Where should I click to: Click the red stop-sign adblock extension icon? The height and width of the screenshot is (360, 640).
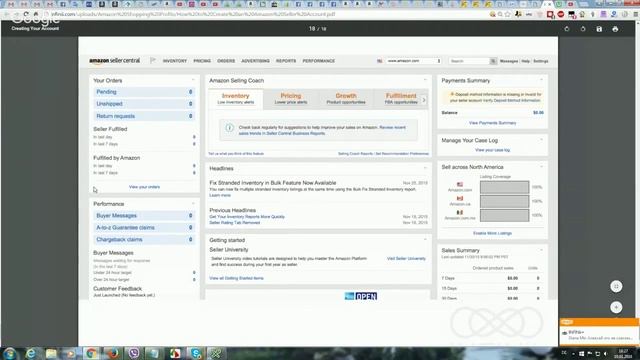[x=561, y=14]
